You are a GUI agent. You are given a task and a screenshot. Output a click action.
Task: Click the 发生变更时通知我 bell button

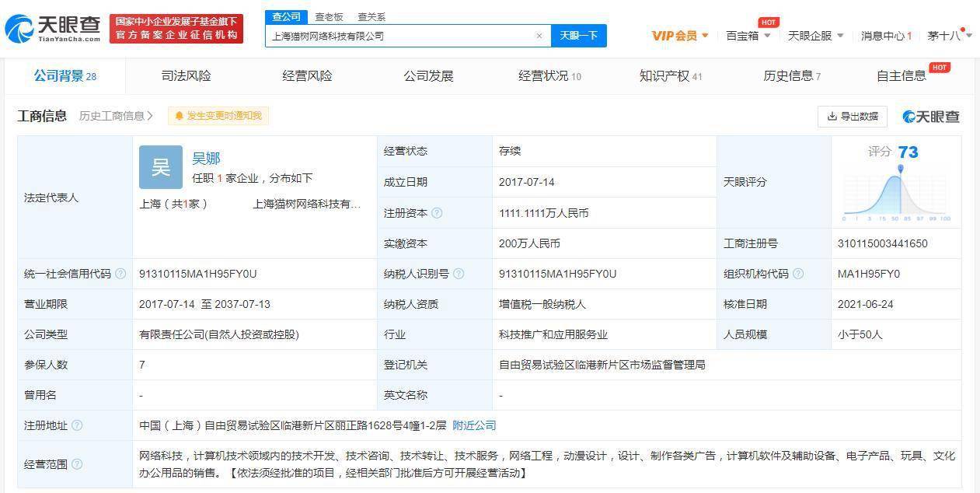coord(218,116)
